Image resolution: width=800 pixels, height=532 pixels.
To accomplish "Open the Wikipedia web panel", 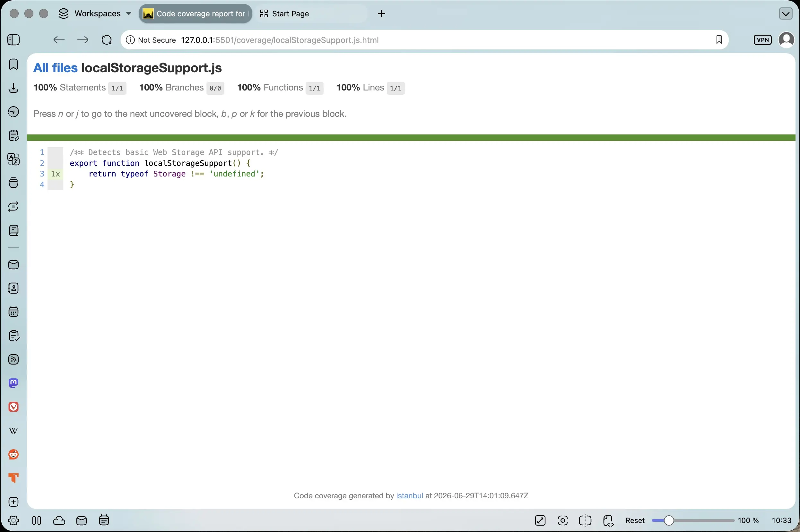I will point(13,431).
